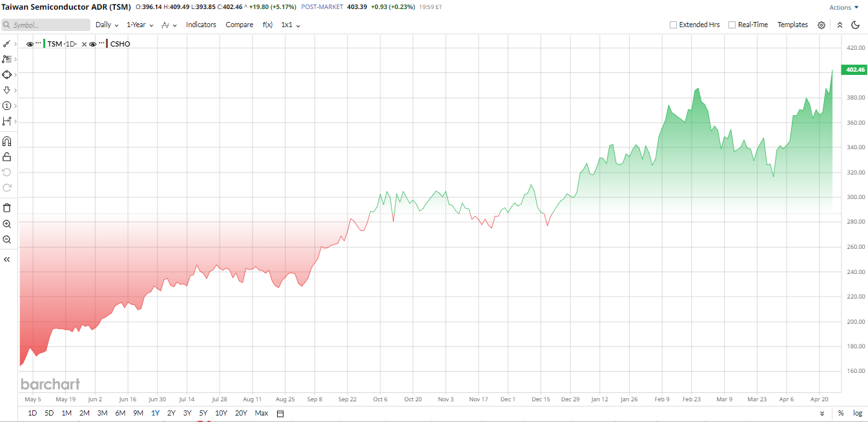Expand measurement tool options arrow

(15, 121)
